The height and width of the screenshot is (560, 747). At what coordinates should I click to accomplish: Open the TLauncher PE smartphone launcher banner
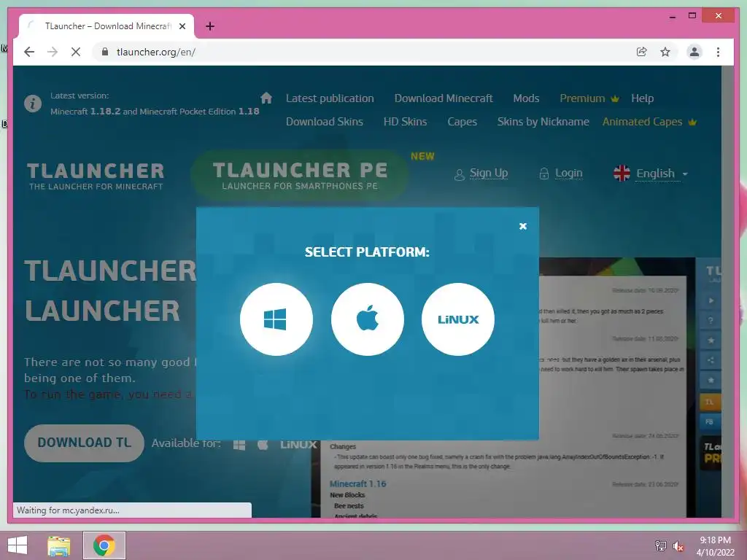pyautogui.click(x=300, y=175)
